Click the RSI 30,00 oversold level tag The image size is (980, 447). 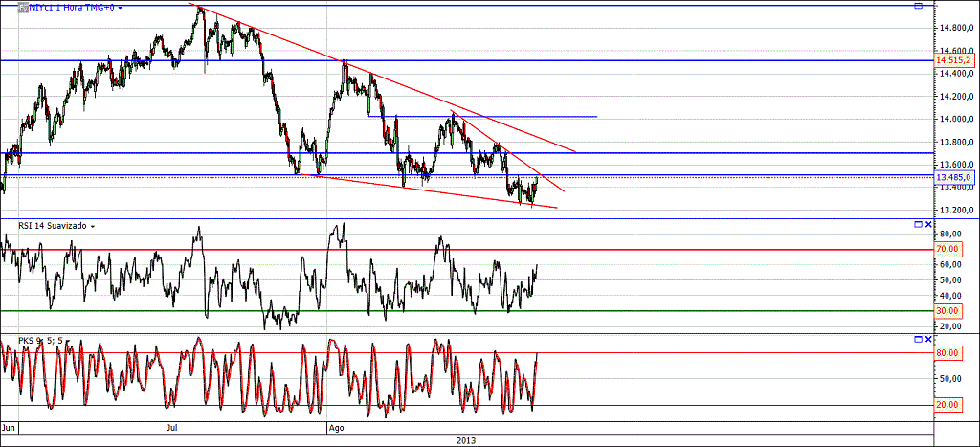coord(947,311)
